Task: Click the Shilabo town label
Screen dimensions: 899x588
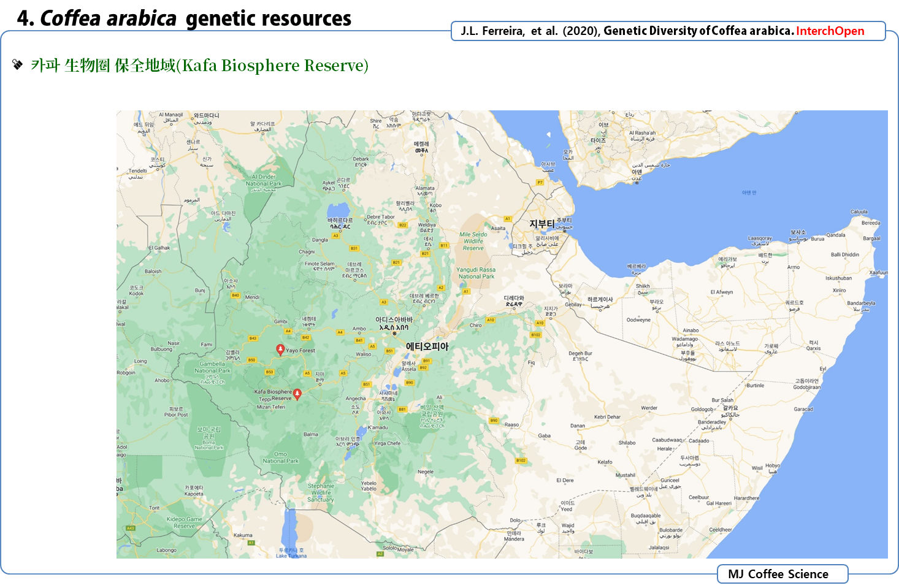Action: pos(627,443)
